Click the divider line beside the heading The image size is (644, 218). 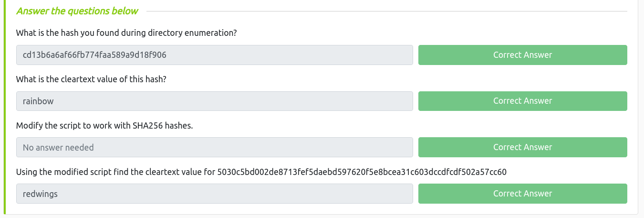tap(386, 11)
